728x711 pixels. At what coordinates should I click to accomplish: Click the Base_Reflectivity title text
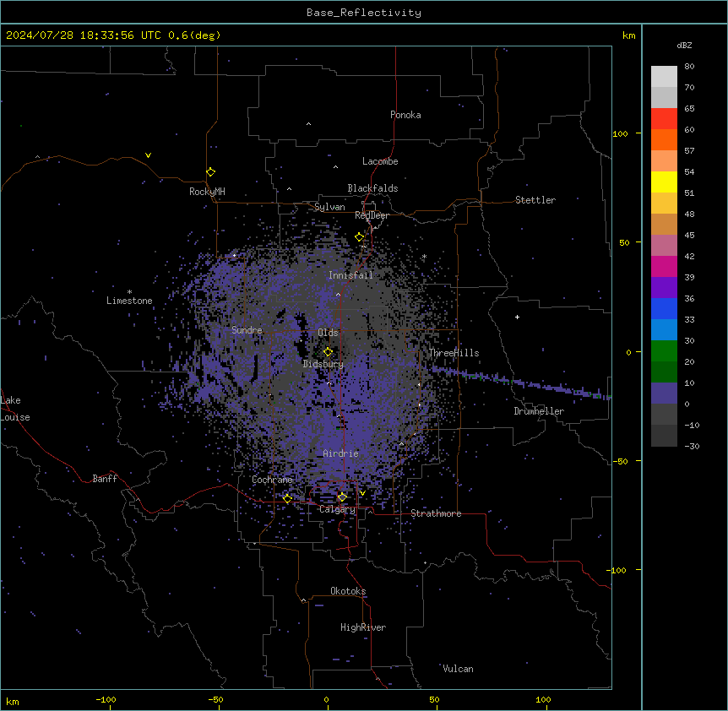point(364,13)
